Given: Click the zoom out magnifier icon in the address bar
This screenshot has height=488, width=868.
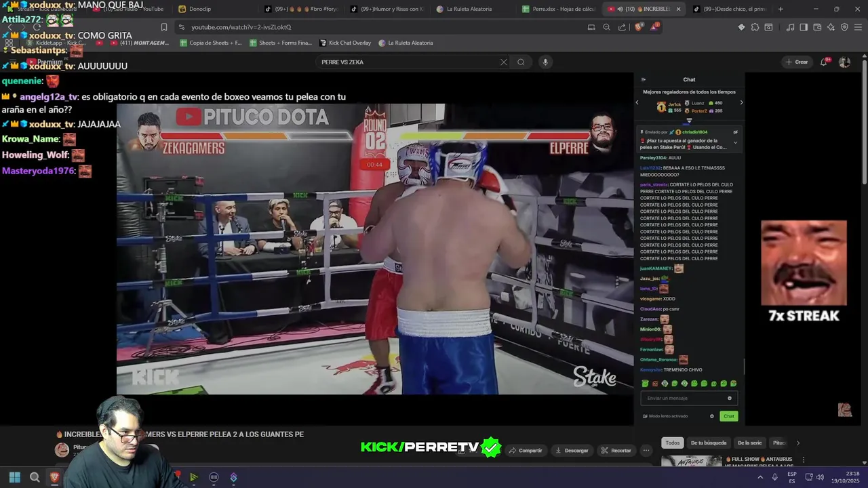Looking at the screenshot, I should pos(606,27).
